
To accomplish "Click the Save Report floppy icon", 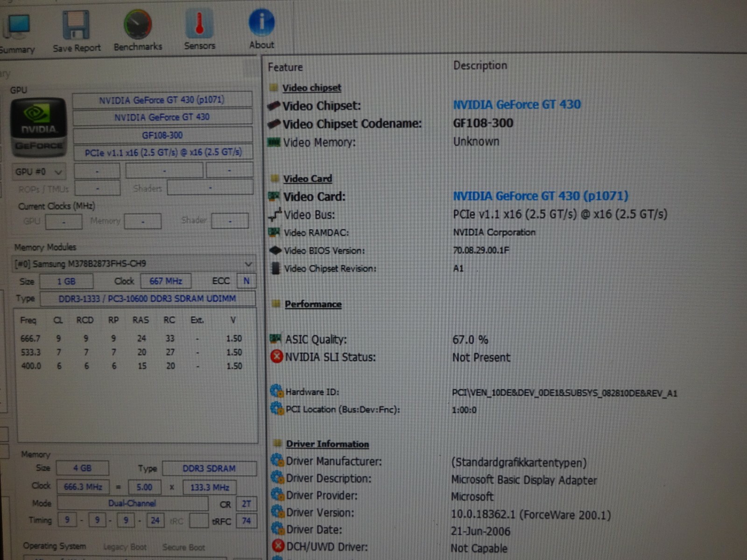I will pyautogui.click(x=76, y=25).
